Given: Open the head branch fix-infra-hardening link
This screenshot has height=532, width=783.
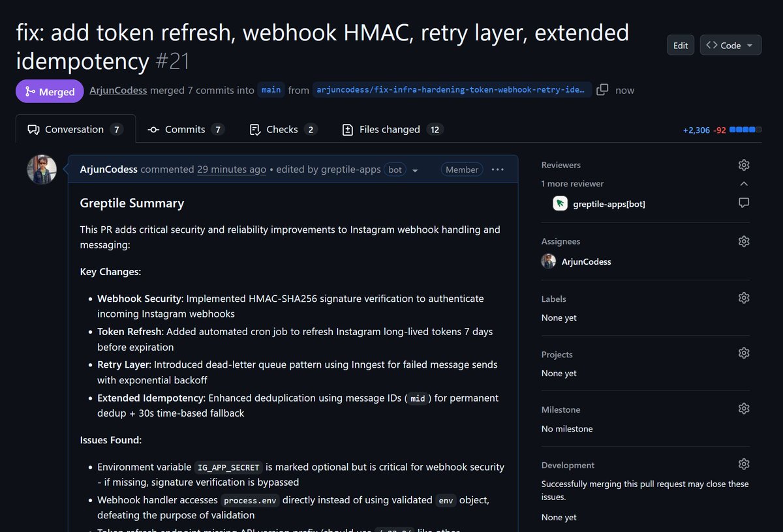Looking at the screenshot, I should click(452, 90).
